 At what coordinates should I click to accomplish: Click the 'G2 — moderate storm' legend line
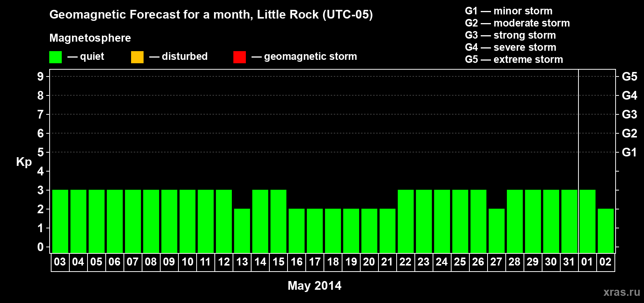point(517,23)
